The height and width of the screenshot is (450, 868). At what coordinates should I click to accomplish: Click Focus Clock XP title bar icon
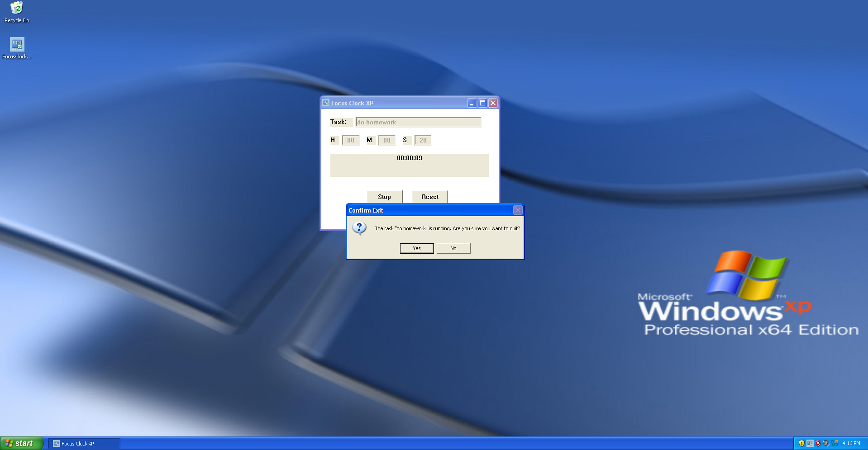pos(326,103)
